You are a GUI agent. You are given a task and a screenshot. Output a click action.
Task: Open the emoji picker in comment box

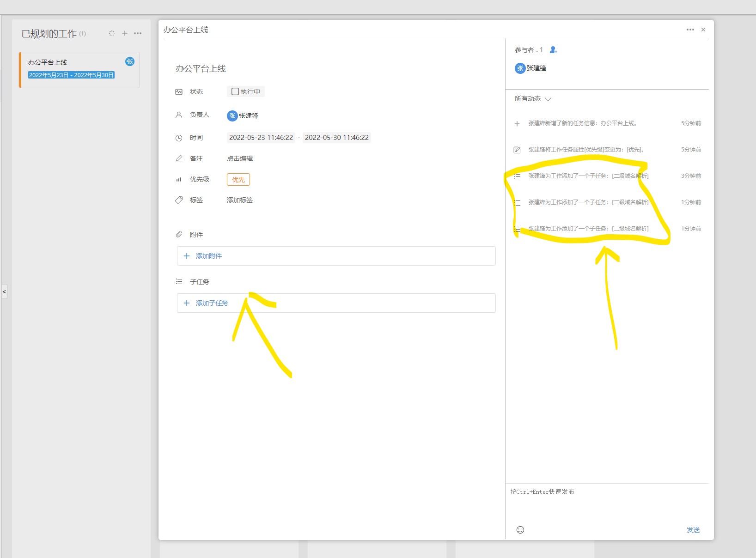pos(520,530)
